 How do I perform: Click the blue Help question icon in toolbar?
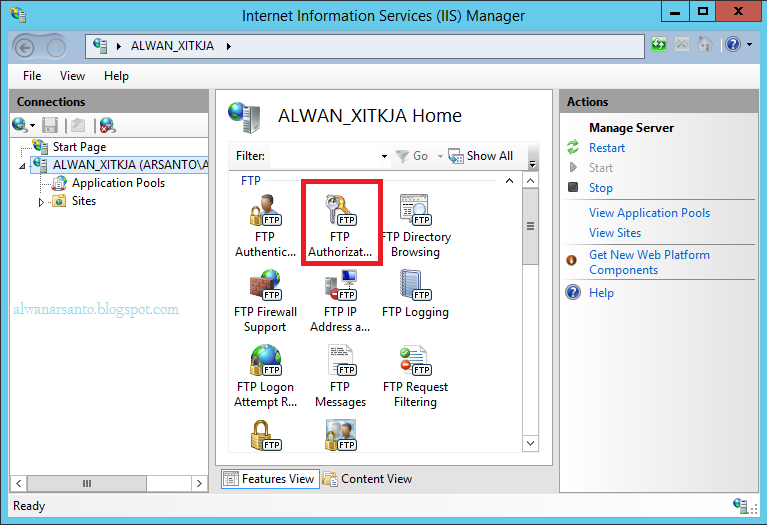click(733, 45)
